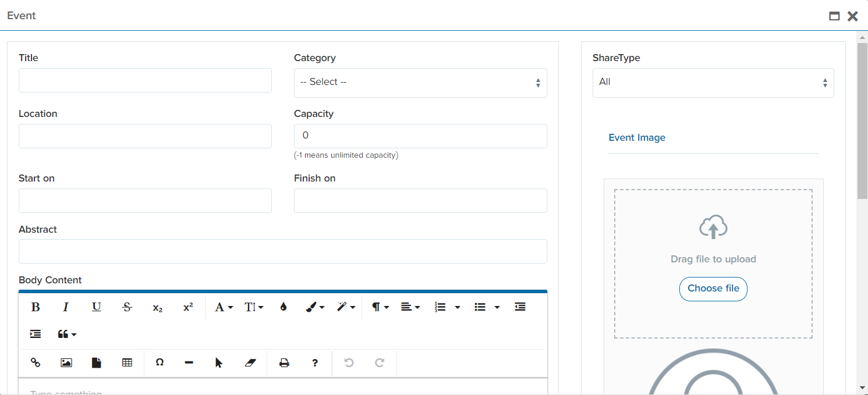Insert a table in editor
Screen dimensions: 868x395
coord(127,362)
